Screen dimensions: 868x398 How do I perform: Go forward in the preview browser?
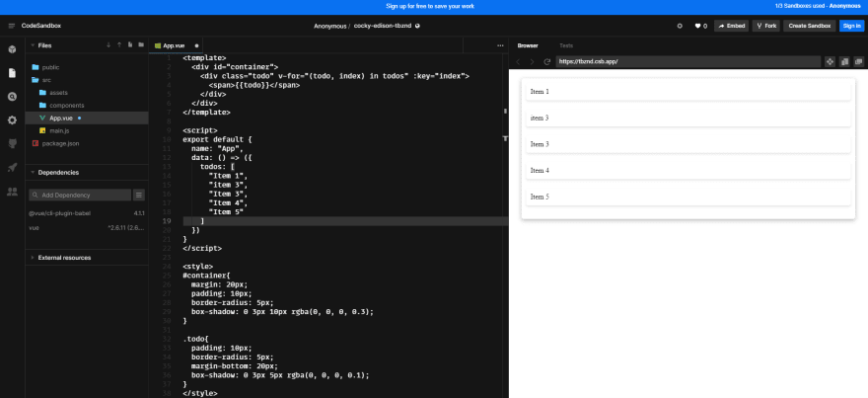pos(532,61)
